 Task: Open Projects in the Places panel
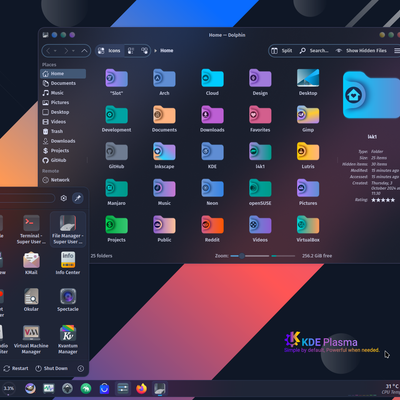point(63,151)
